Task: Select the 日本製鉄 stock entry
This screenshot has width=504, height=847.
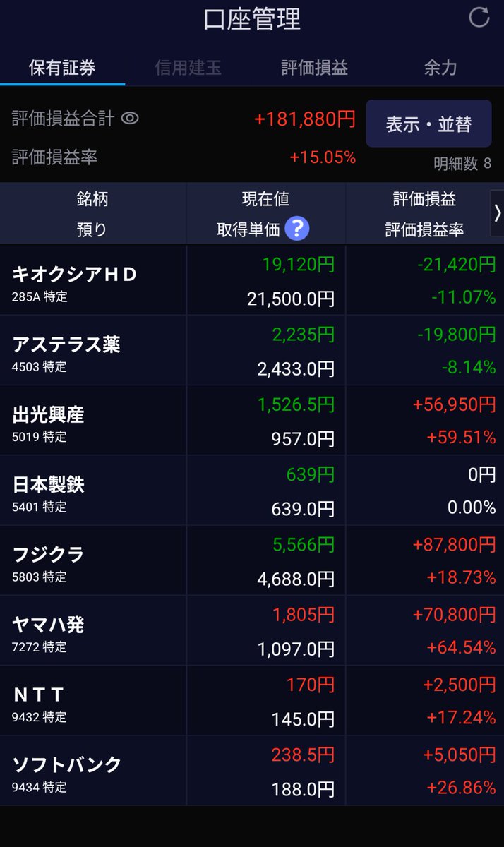Action: (x=252, y=491)
